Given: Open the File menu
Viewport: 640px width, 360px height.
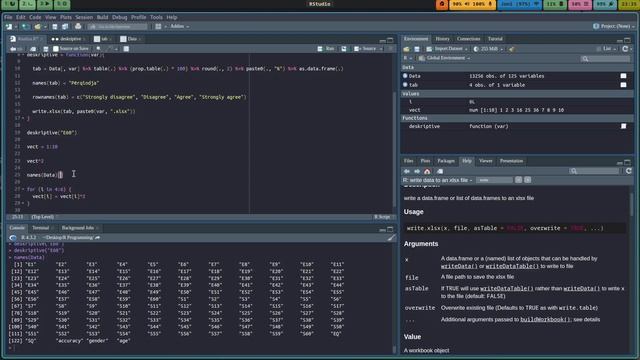Looking at the screenshot, I should 8,18.
